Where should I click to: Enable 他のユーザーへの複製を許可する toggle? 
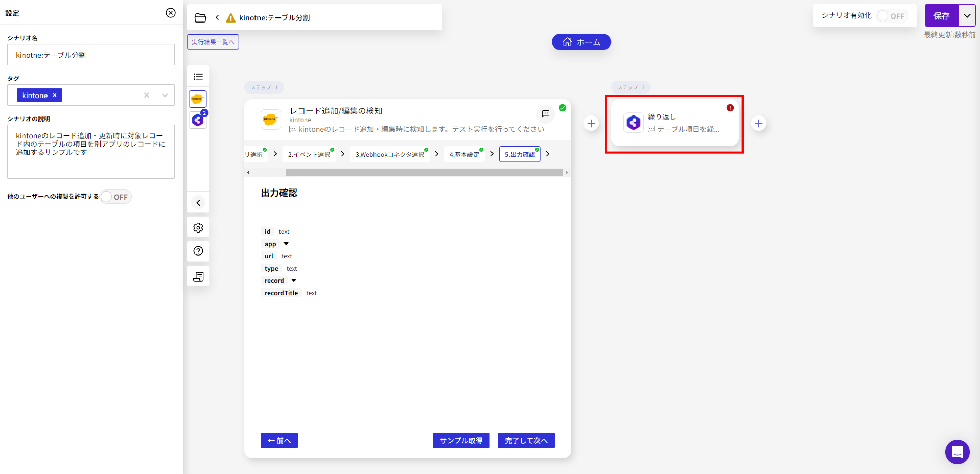pos(115,197)
